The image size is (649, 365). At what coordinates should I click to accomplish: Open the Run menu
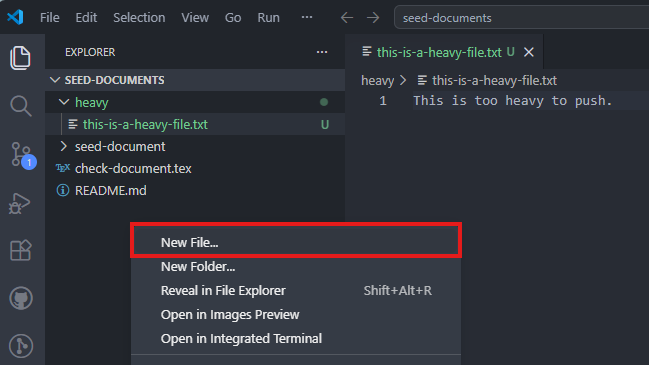[x=268, y=18]
